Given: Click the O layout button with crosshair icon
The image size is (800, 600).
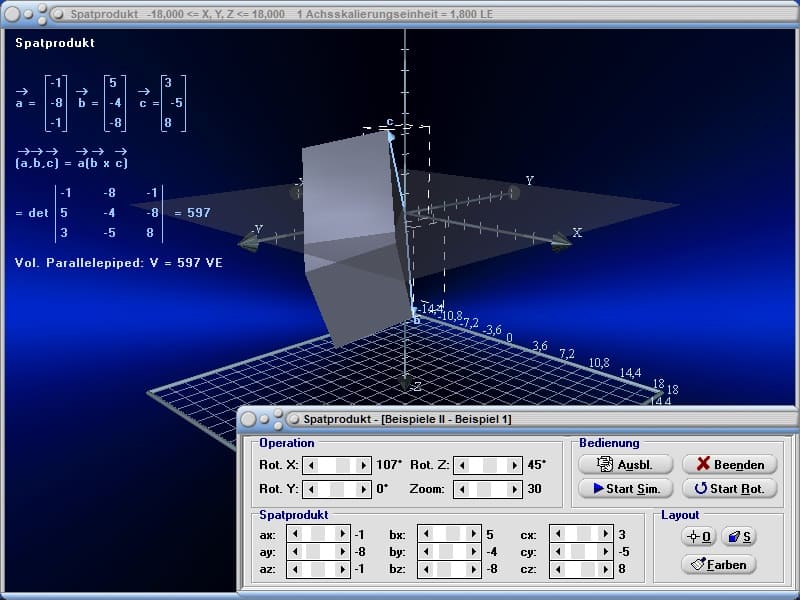Looking at the screenshot, I should pyautogui.click(x=697, y=537).
